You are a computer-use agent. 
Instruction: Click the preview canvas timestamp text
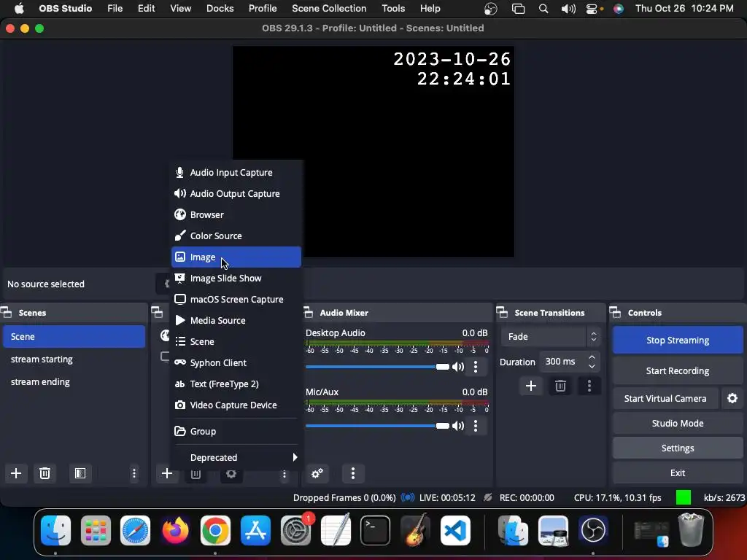452,69
